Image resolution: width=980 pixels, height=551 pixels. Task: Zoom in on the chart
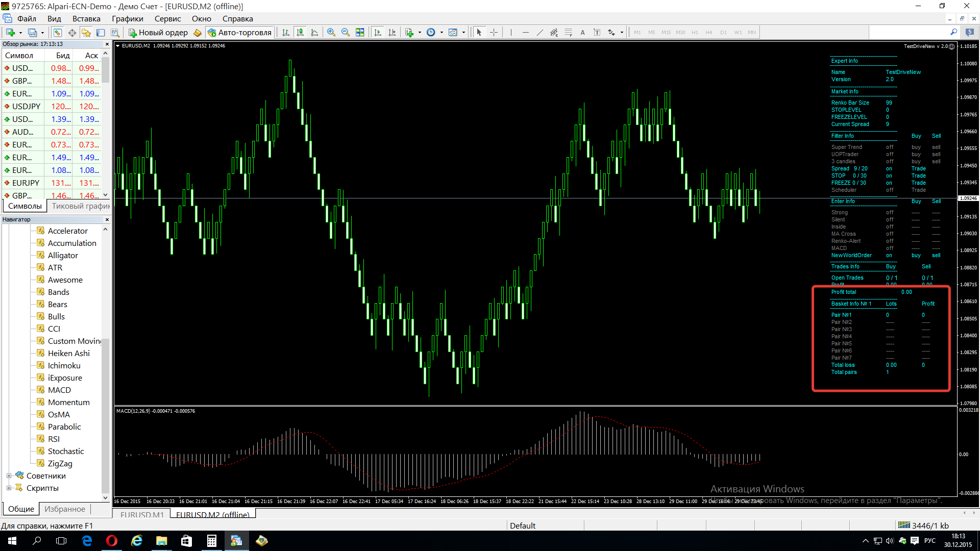[x=331, y=32]
